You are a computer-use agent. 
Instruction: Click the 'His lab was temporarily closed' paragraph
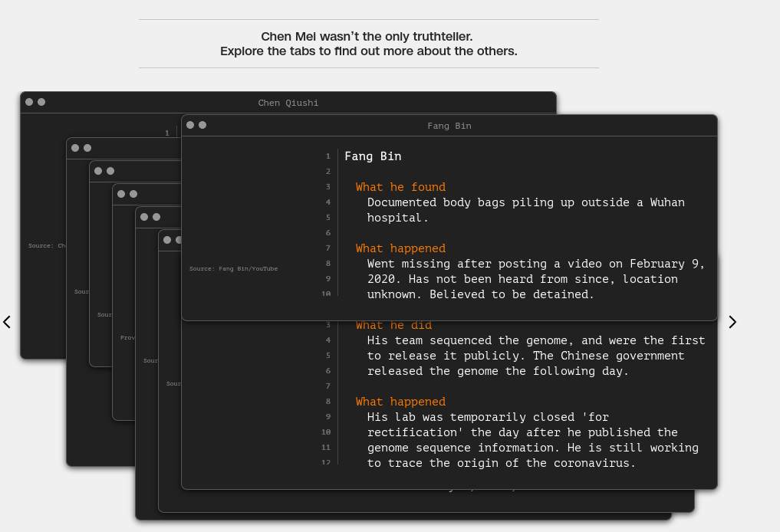pyautogui.click(x=532, y=440)
